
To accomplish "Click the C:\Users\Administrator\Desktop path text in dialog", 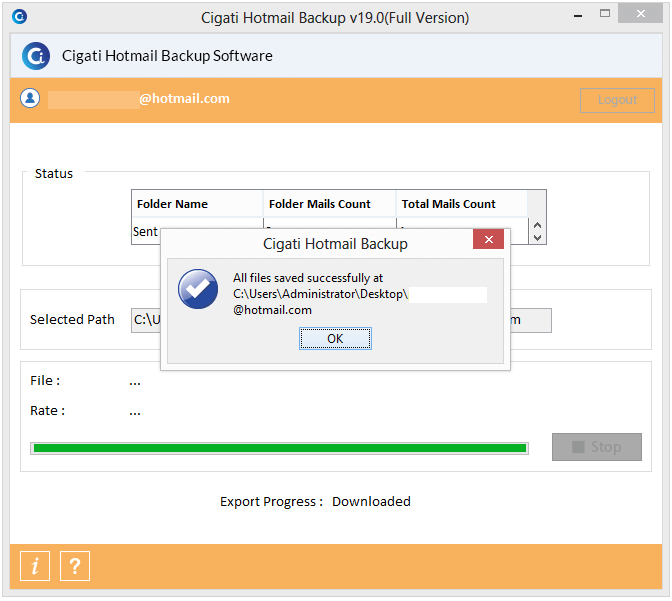I will (x=320, y=294).
